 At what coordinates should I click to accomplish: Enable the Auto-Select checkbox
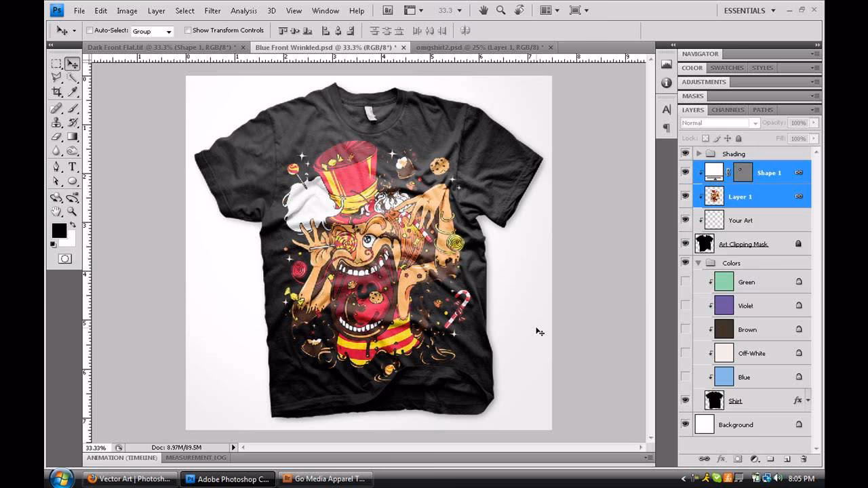[x=89, y=30]
